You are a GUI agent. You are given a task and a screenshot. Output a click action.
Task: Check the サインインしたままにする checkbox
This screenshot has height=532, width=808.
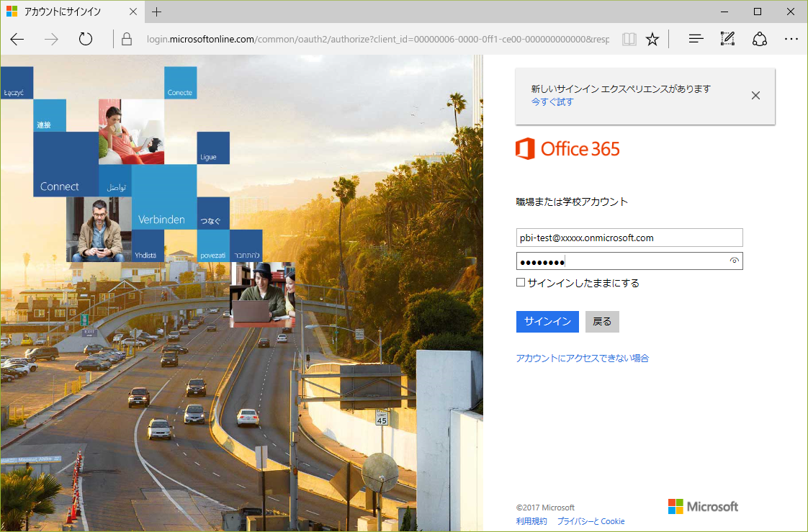(x=521, y=282)
